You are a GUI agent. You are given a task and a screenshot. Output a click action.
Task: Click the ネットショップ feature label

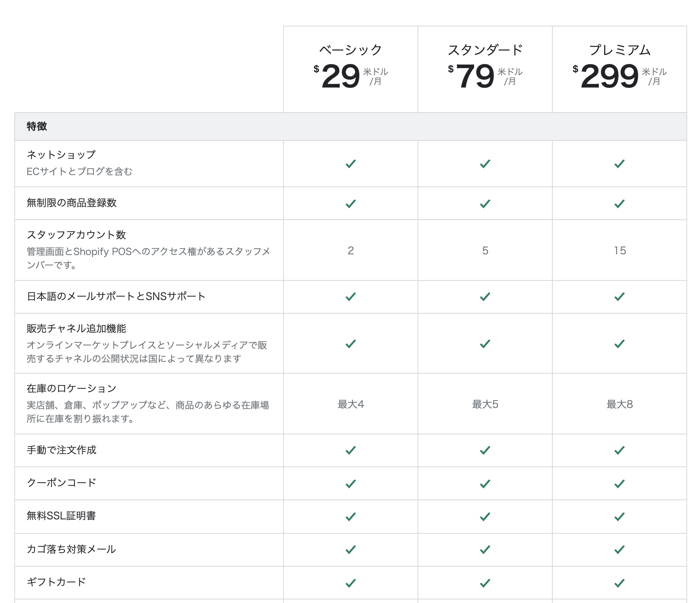61,154
